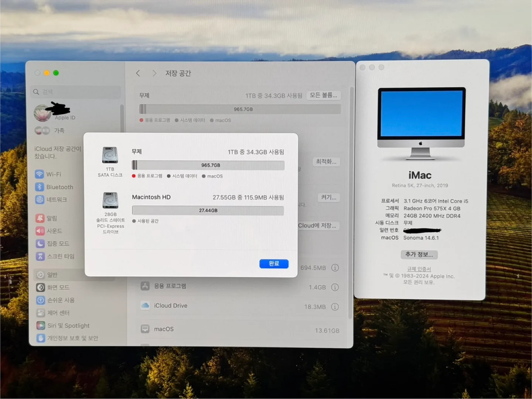Click the 검색 search field in the sidebar
The image size is (532, 399).
[76, 92]
